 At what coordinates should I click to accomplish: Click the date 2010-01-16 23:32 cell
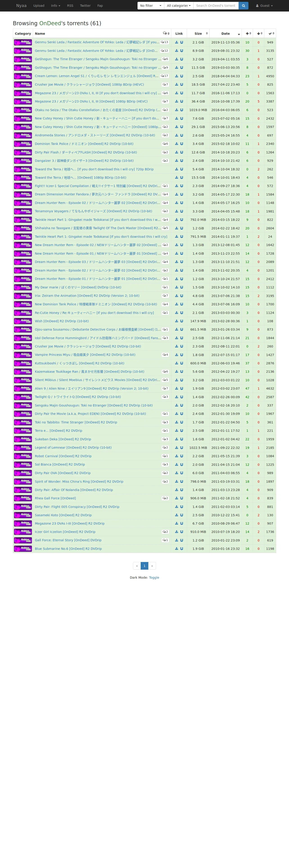coord(225,548)
